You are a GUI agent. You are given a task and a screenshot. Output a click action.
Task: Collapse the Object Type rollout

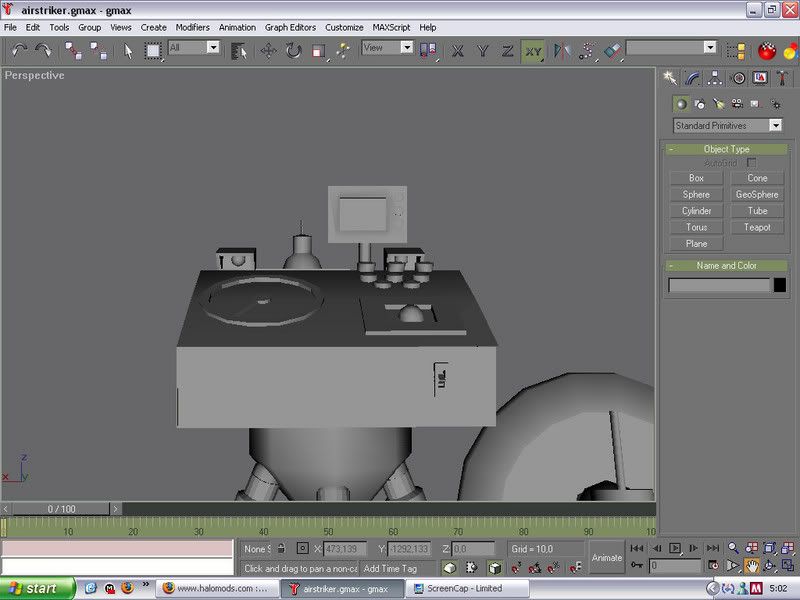(x=727, y=149)
